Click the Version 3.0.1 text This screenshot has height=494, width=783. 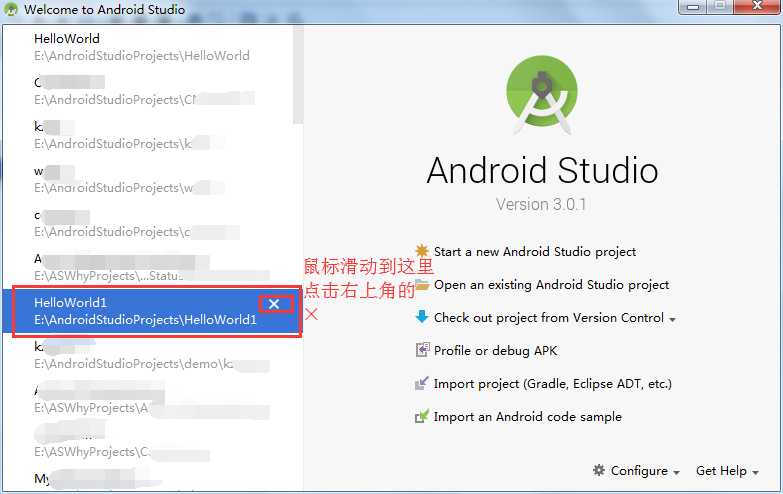click(541, 204)
